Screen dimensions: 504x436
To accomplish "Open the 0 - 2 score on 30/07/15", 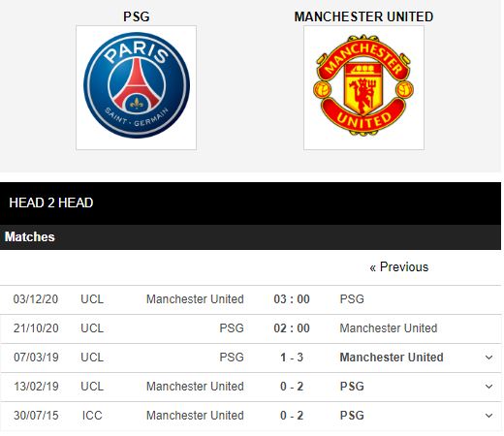I will [x=292, y=416].
